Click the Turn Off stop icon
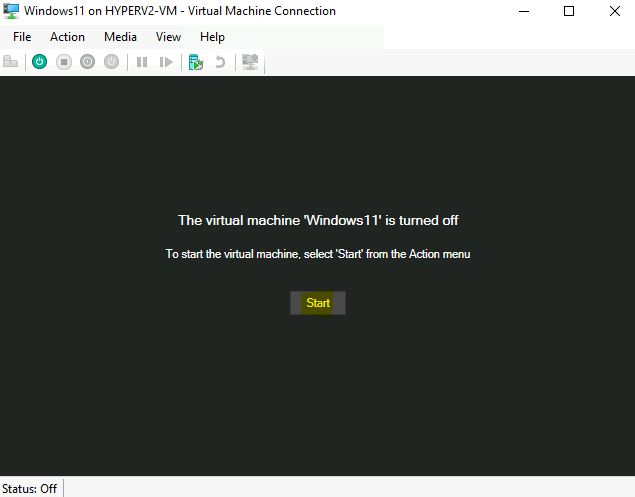 tap(64, 62)
